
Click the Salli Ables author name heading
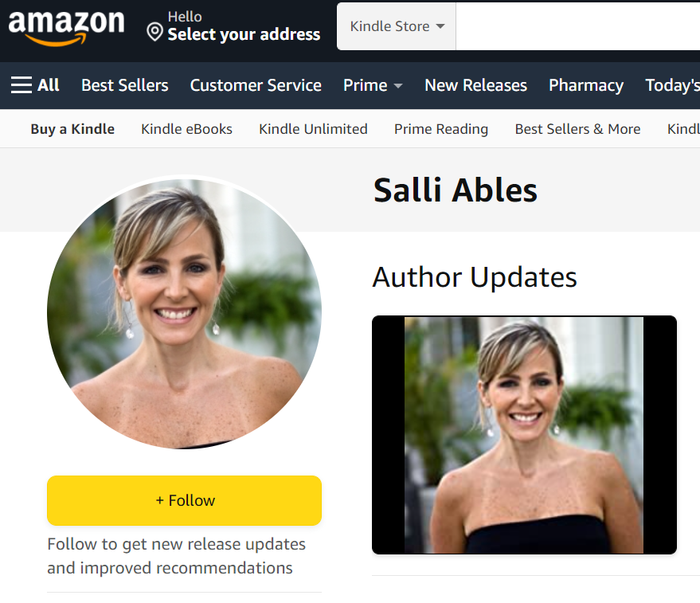click(x=456, y=190)
